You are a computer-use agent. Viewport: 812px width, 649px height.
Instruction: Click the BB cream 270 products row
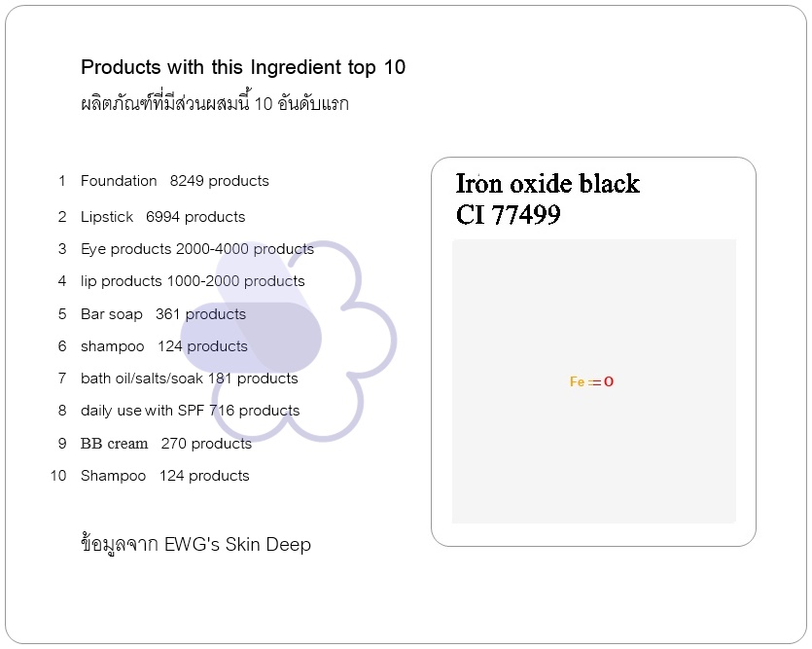pos(166,444)
